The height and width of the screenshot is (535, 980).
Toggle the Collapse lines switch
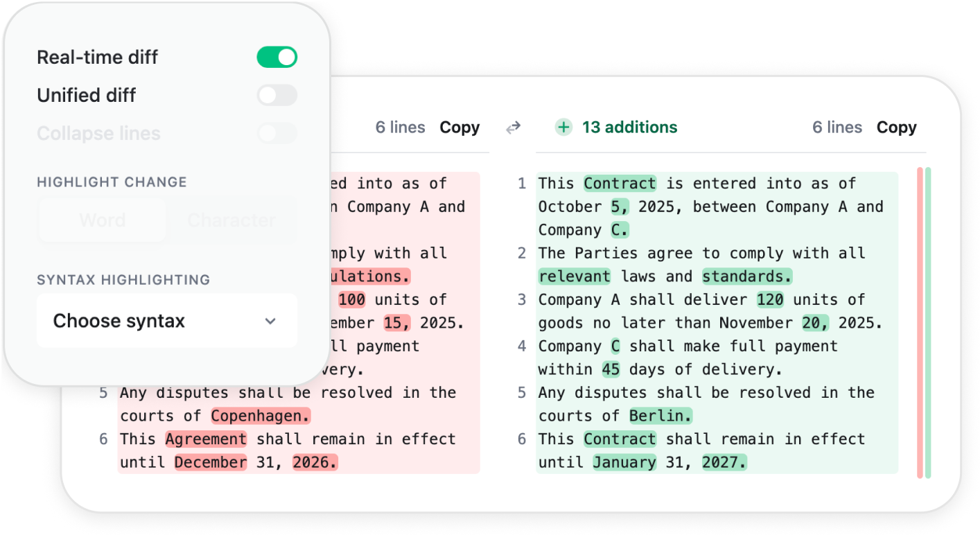click(x=277, y=134)
